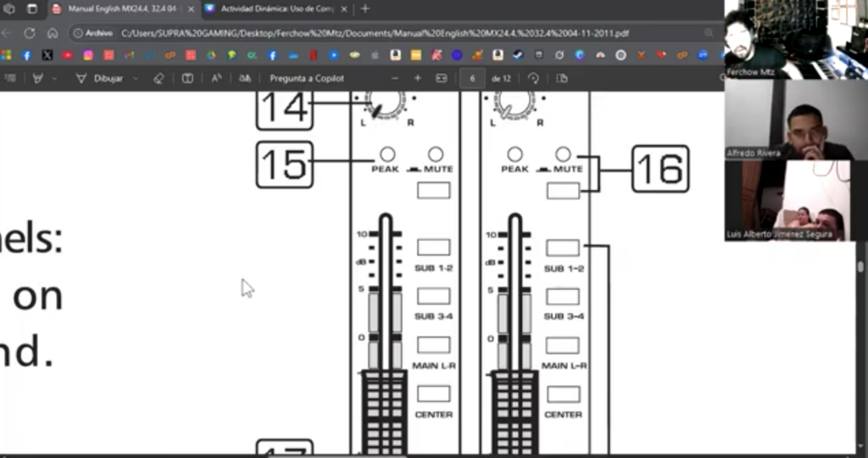Click the rotate page icon
The height and width of the screenshot is (458, 868).
click(x=534, y=79)
